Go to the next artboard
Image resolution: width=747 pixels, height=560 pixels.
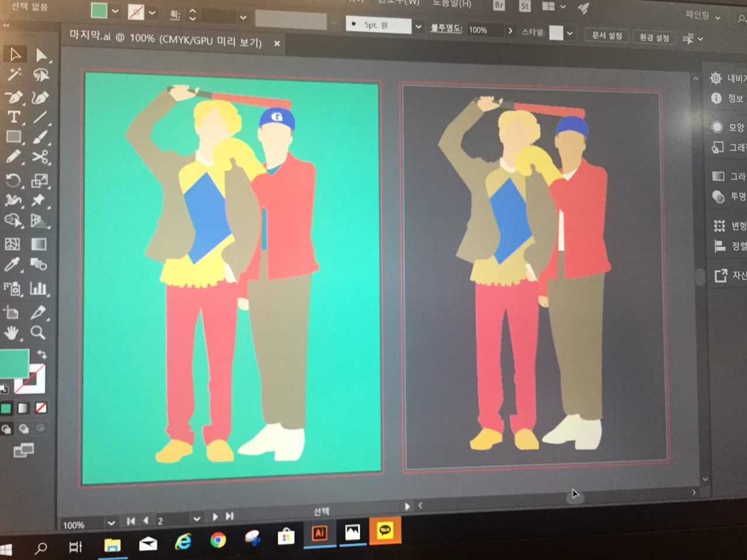(x=215, y=517)
